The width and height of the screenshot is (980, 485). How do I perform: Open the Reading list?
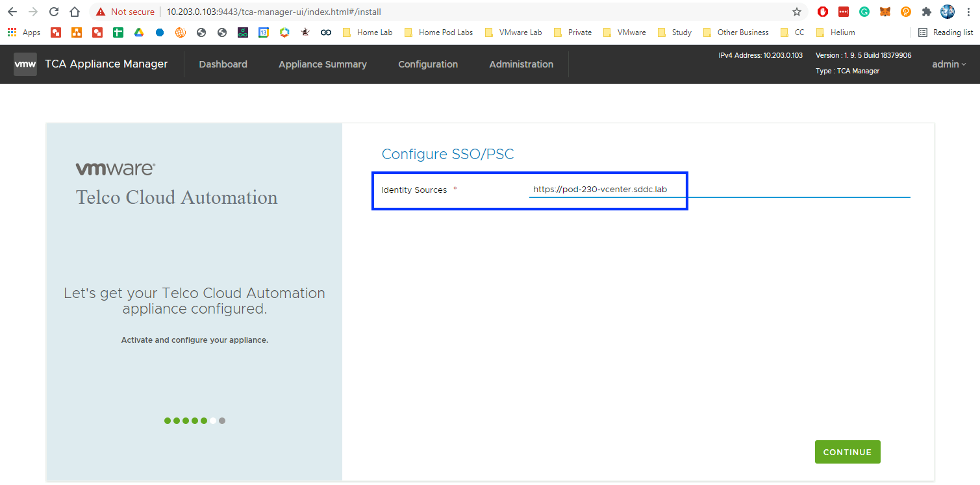click(x=946, y=32)
